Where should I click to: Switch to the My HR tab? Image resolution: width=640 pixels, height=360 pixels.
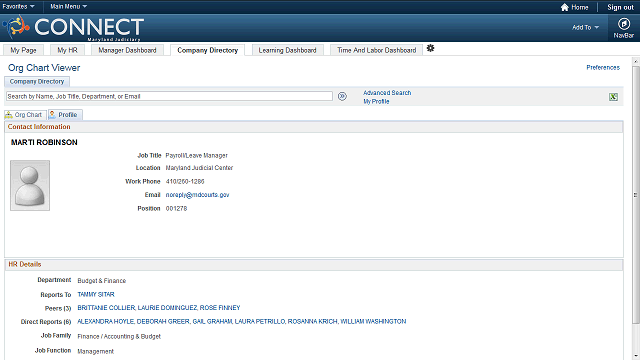(67, 50)
